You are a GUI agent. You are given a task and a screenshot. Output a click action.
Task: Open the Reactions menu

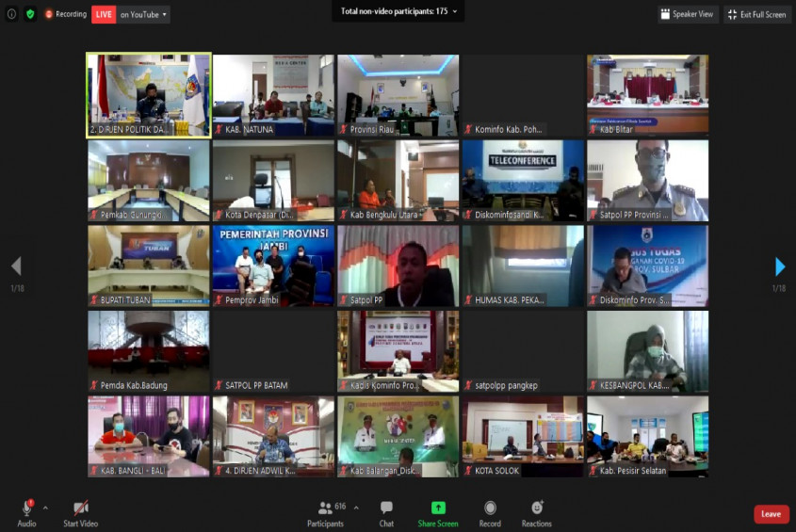[x=537, y=514]
